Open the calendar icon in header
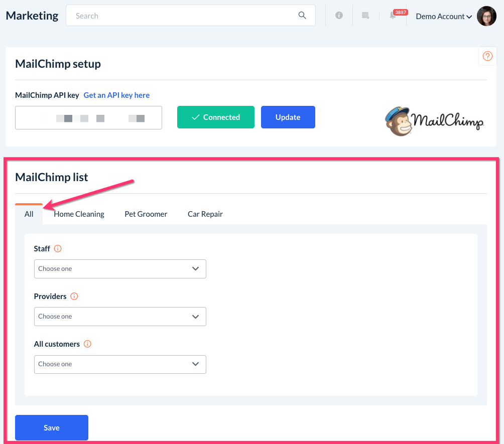 click(366, 16)
